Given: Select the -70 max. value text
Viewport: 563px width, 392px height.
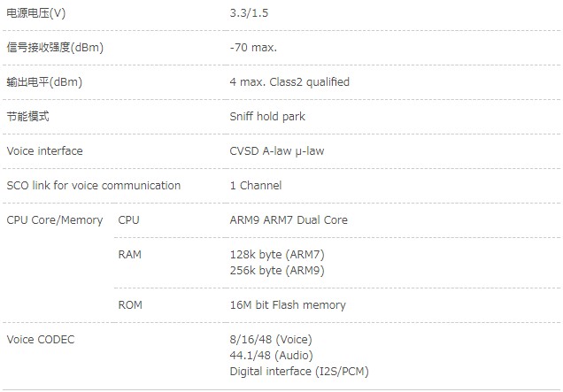Looking at the screenshot, I should click(253, 48).
